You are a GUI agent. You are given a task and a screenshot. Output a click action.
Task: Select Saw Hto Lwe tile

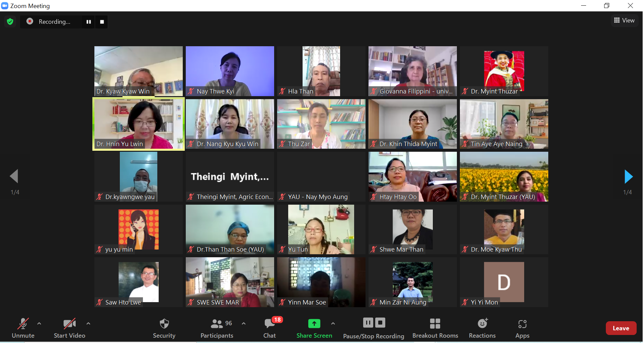[138, 282]
